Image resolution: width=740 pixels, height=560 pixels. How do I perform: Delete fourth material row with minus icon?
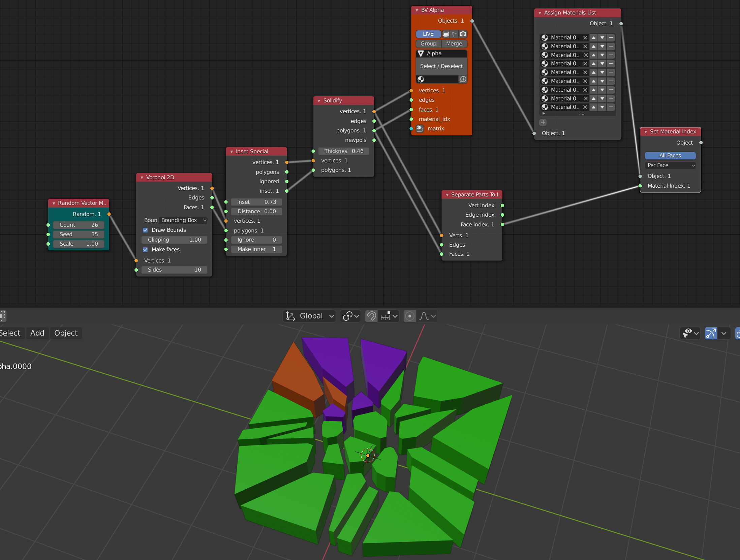pyautogui.click(x=611, y=64)
